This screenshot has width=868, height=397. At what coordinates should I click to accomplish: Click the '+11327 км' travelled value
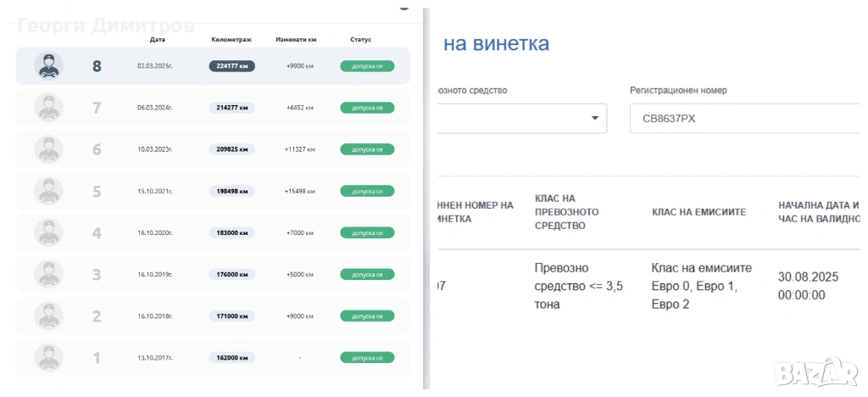tap(299, 149)
